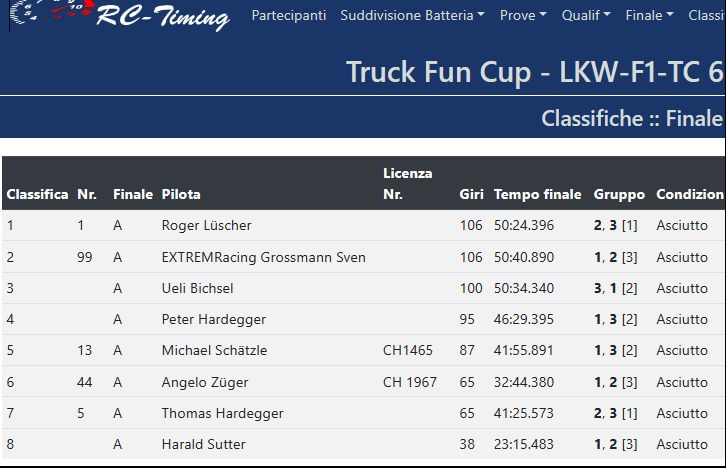Select EXTREMRacing Grossmann Sven row
This screenshot has width=726, height=468.
pos(263,257)
